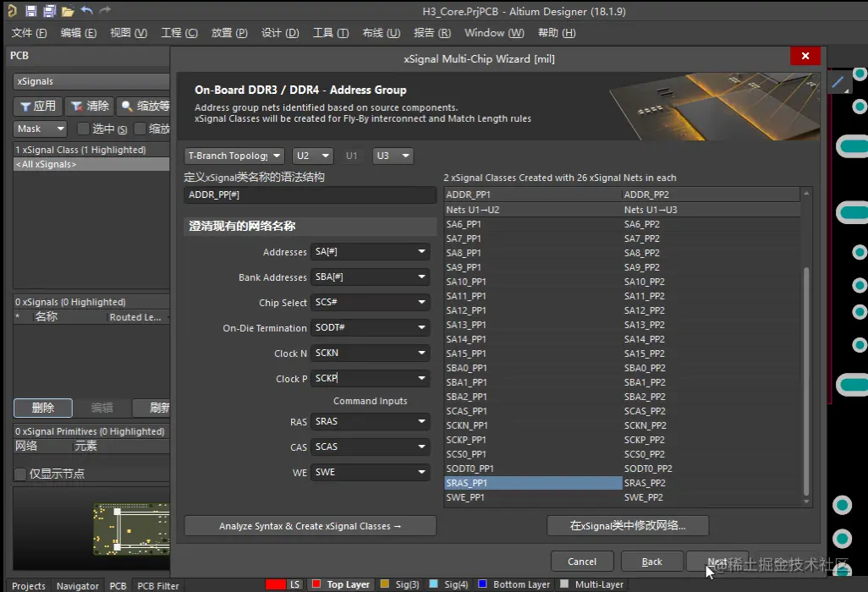868x592 pixels.
Task: Open the 放置 (P) menu
Action: [229, 33]
